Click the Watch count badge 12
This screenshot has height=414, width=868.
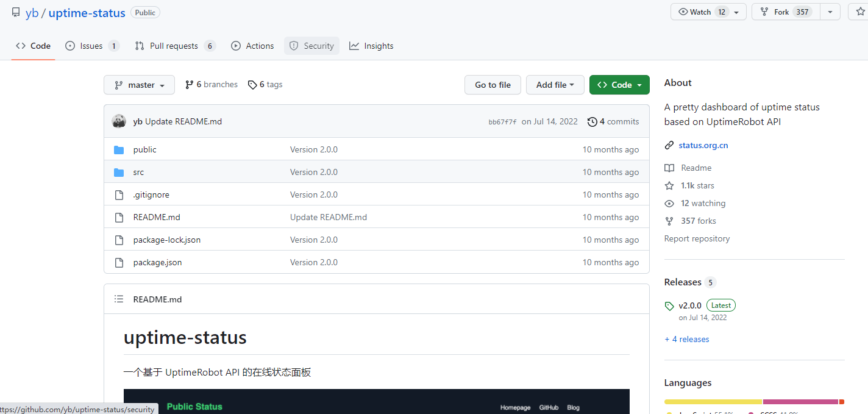point(722,12)
